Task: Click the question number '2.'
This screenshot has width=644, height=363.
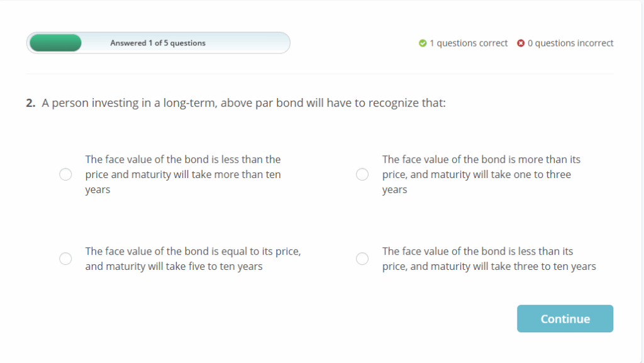Action: click(31, 103)
